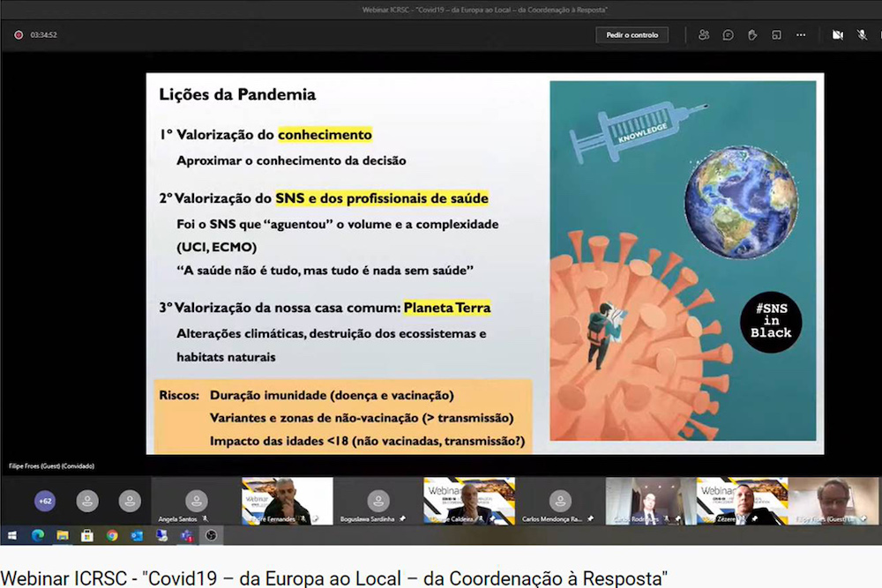Expand the more actions ellipsis menu
882x588 pixels.
click(x=801, y=35)
